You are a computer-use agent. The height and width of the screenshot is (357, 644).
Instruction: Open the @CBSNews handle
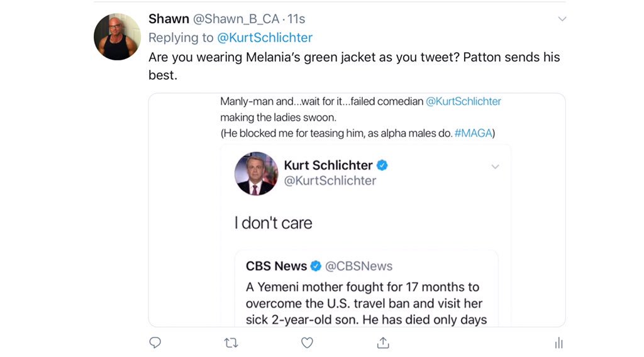[358, 266]
